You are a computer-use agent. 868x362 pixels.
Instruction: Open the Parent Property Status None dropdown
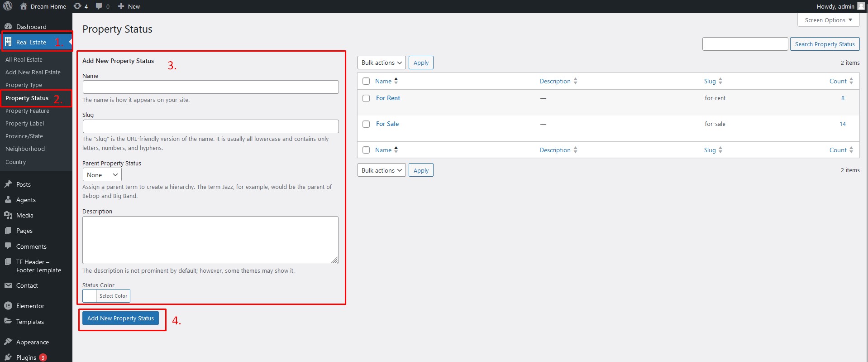(102, 174)
